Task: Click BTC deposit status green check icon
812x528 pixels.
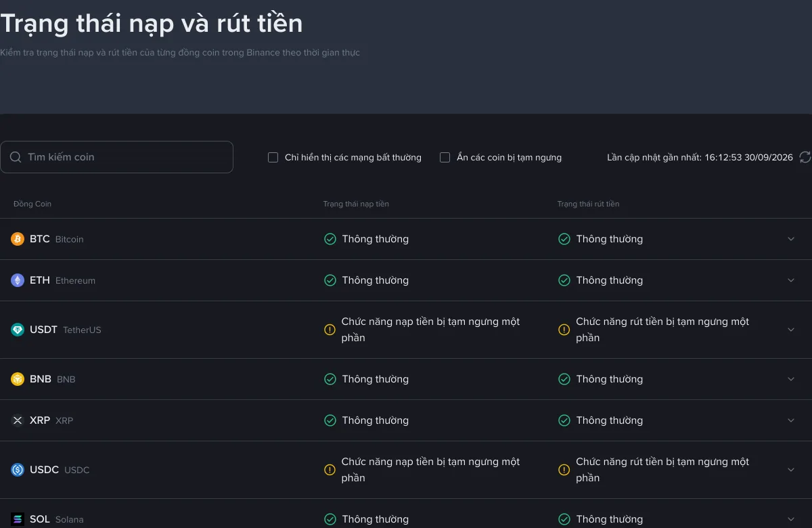Action: [x=330, y=239]
